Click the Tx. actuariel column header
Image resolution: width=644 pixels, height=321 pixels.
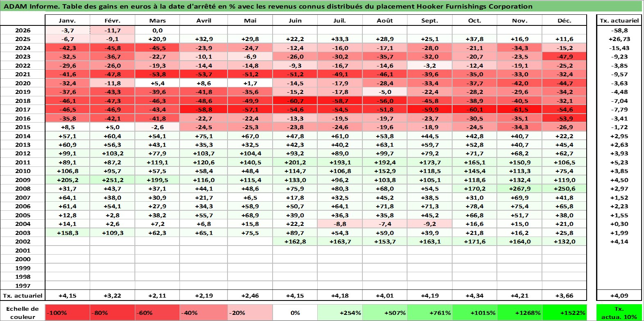point(619,20)
